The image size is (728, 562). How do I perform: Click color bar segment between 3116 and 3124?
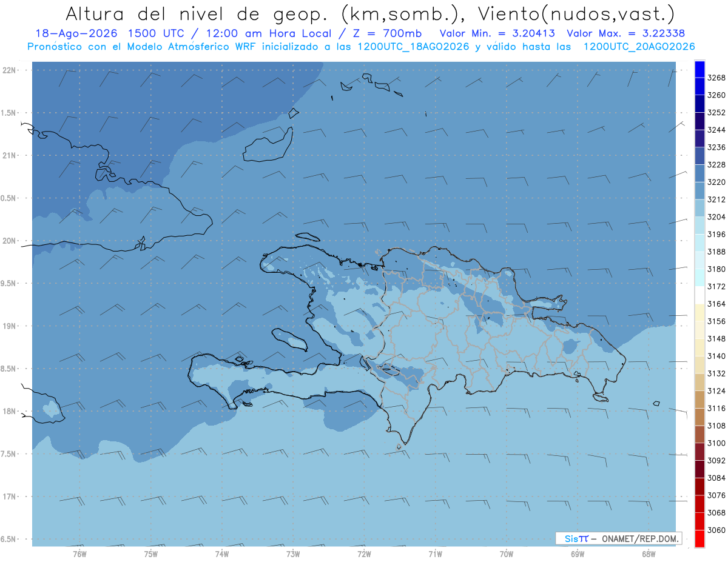pyautogui.click(x=699, y=400)
